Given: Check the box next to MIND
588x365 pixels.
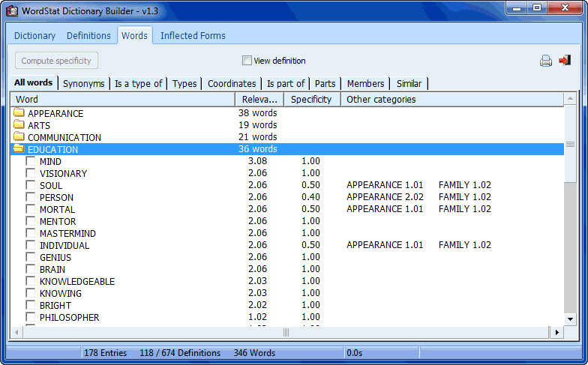Looking at the screenshot, I should (31, 161).
